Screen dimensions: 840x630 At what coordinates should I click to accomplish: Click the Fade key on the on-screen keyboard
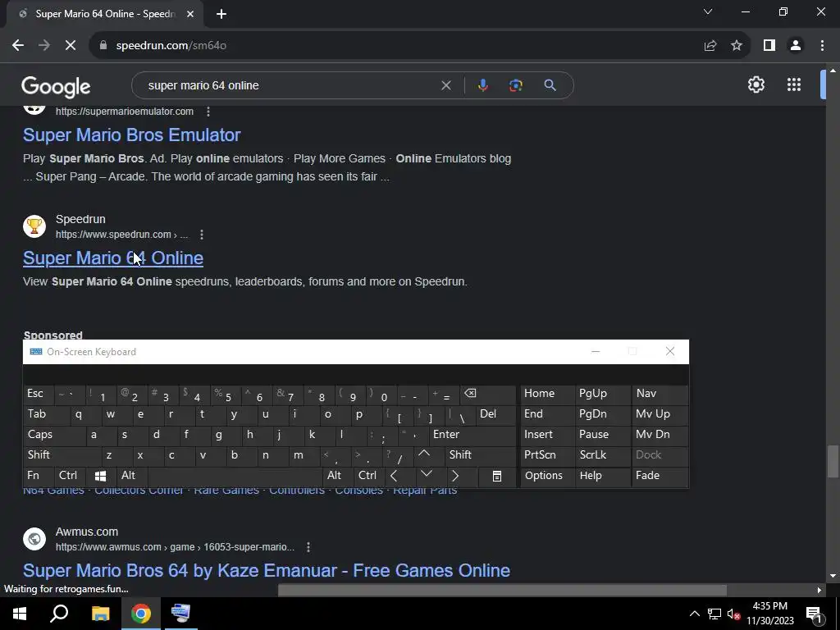660,476
